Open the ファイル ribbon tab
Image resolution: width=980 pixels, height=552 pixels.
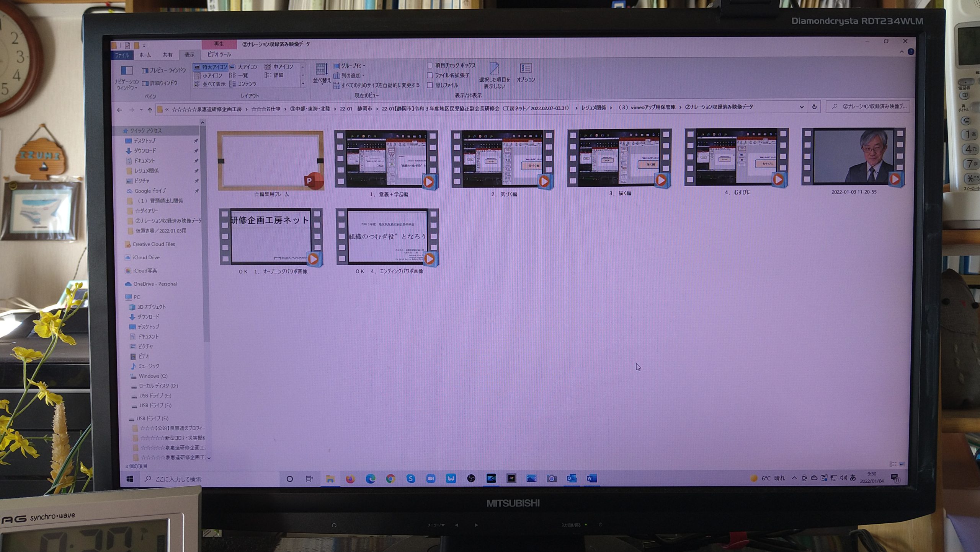click(x=122, y=55)
